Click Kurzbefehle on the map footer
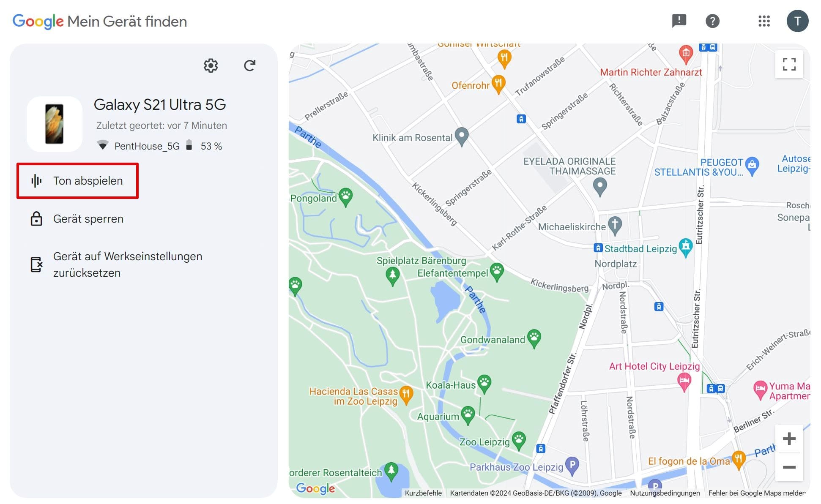The image size is (821, 504). click(423, 493)
